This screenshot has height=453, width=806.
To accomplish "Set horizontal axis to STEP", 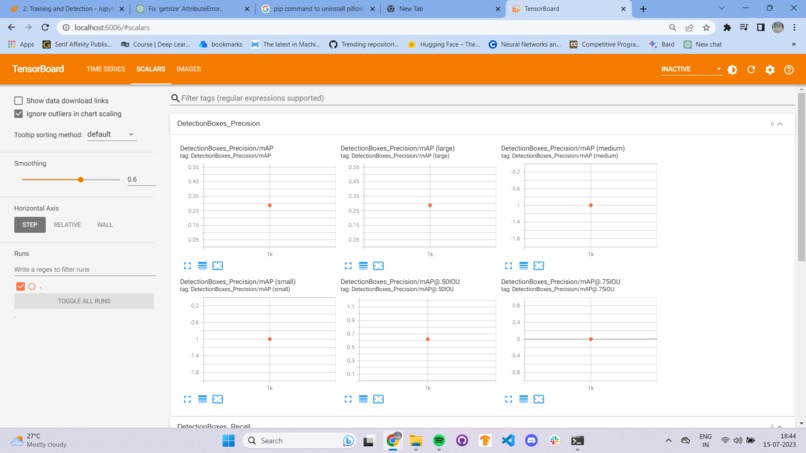I will tap(30, 225).
